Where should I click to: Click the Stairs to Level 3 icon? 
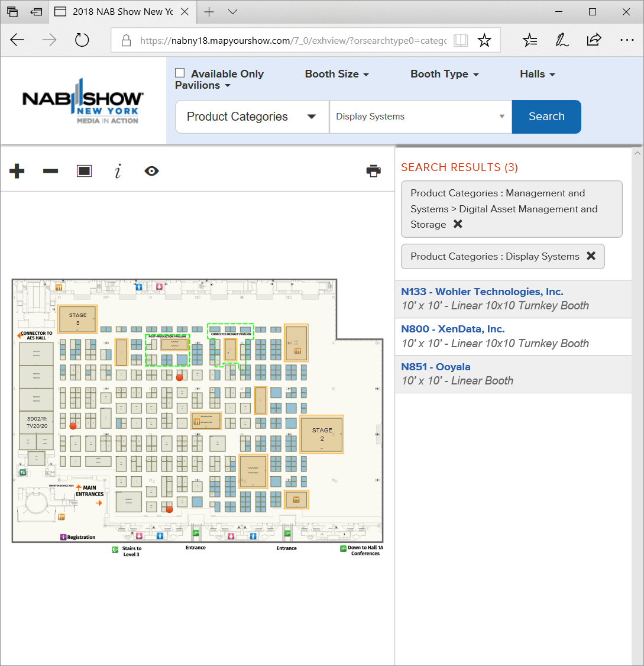point(115,549)
